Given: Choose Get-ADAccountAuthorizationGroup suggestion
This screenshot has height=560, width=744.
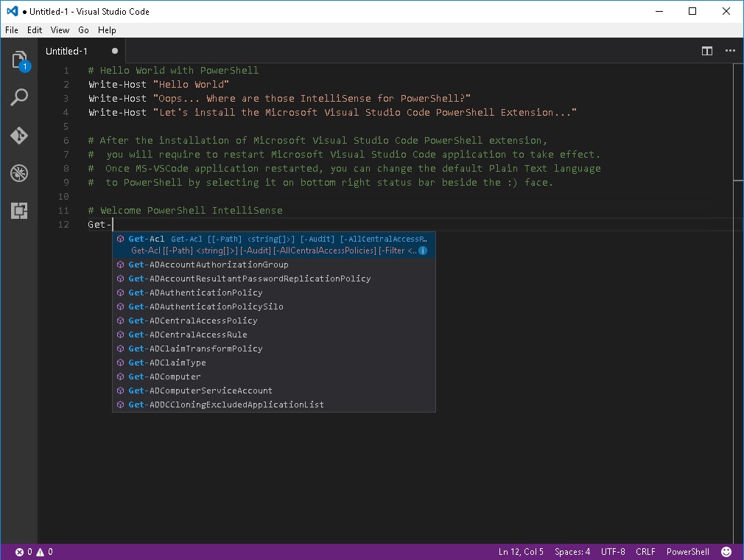Looking at the screenshot, I should click(274, 265).
